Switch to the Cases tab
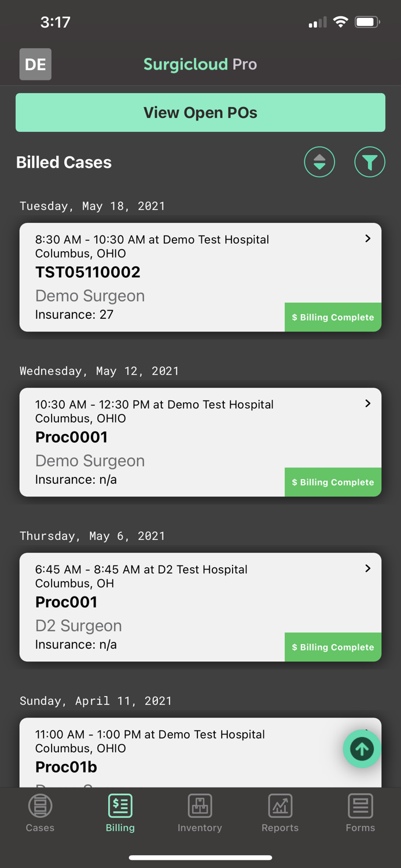Viewport: 401px width, 868px height. [x=40, y=813]
